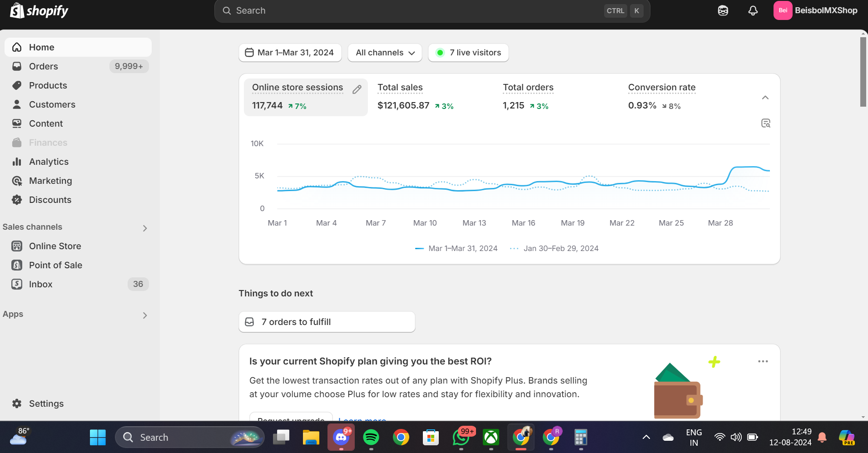
Task: Open Analytics in the sidebar
Action: pos(78,162)
